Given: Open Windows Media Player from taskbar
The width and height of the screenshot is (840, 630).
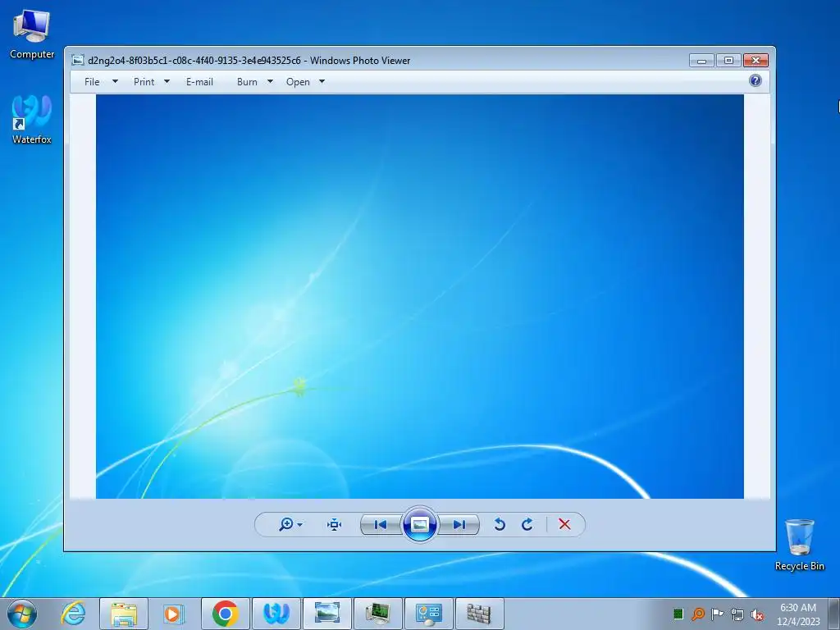Looking at the screenshot, I should click(174, 614).
